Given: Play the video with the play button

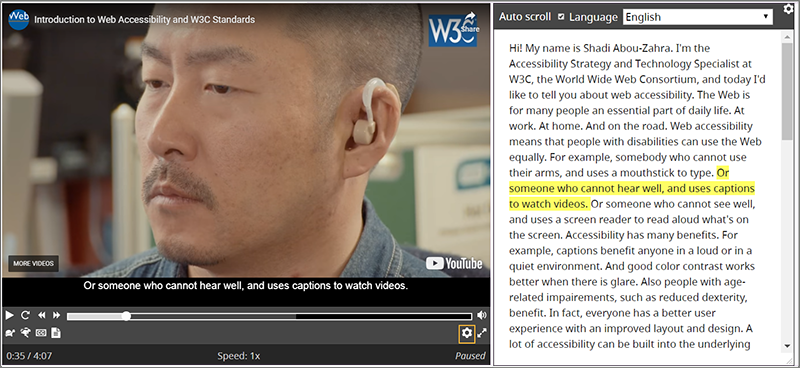Looking at the screenshot, I should click(9, 315).
